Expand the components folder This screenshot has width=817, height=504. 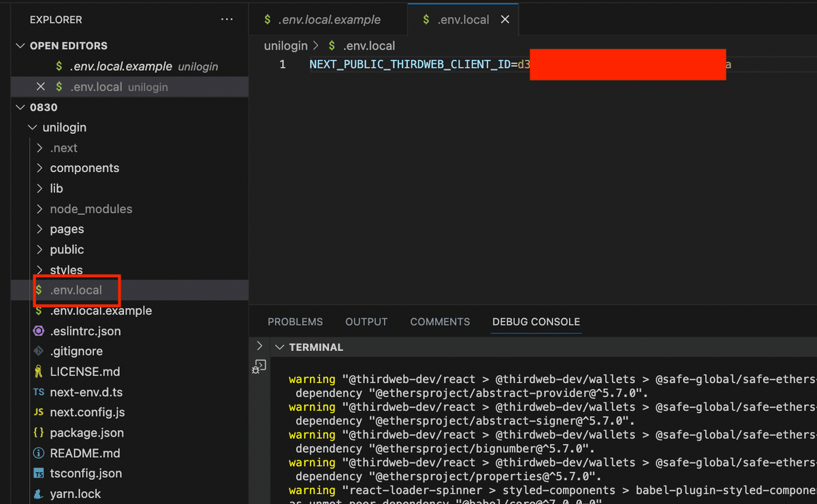(x=39, y=168)
